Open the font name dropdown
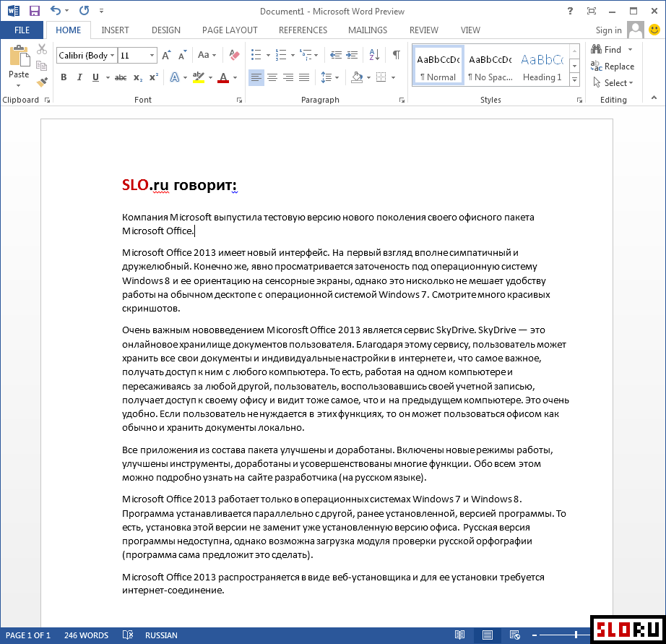 click(112, 55)
